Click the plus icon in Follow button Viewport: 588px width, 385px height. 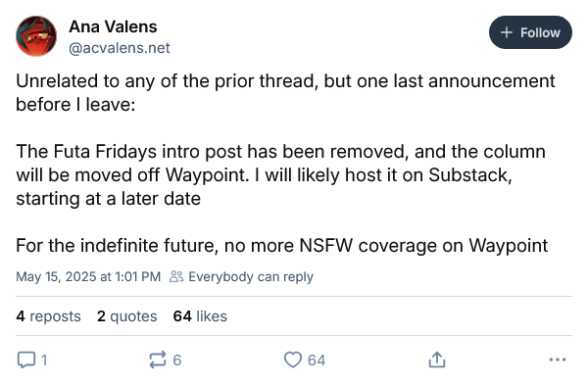click(507, 32)
